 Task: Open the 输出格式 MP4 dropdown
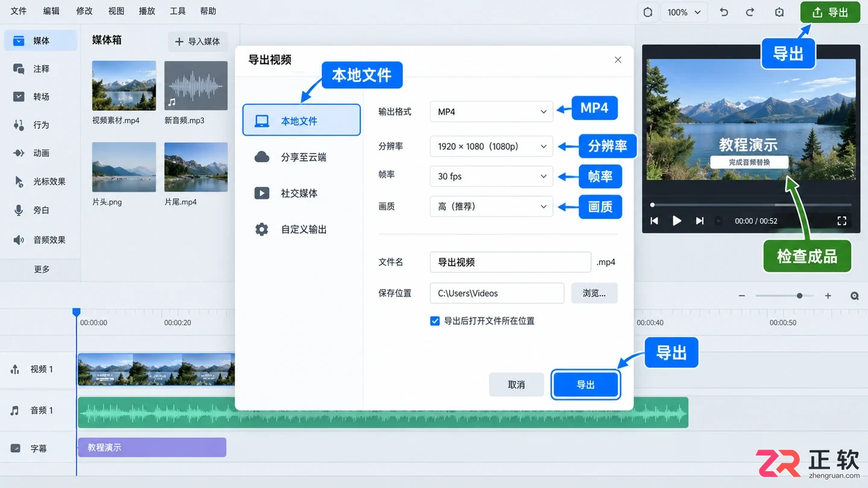[491, 111]
